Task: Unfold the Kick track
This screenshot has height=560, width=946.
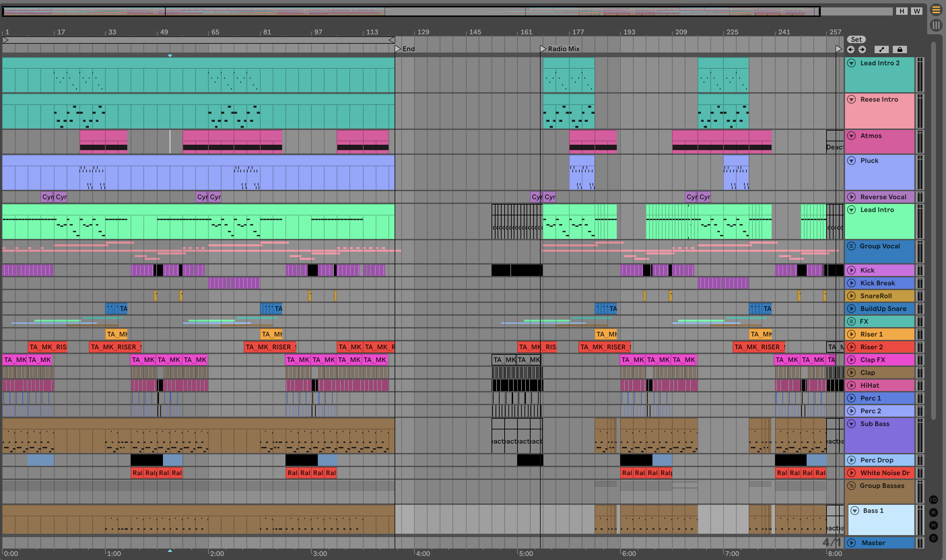Action: click(852, 270)
